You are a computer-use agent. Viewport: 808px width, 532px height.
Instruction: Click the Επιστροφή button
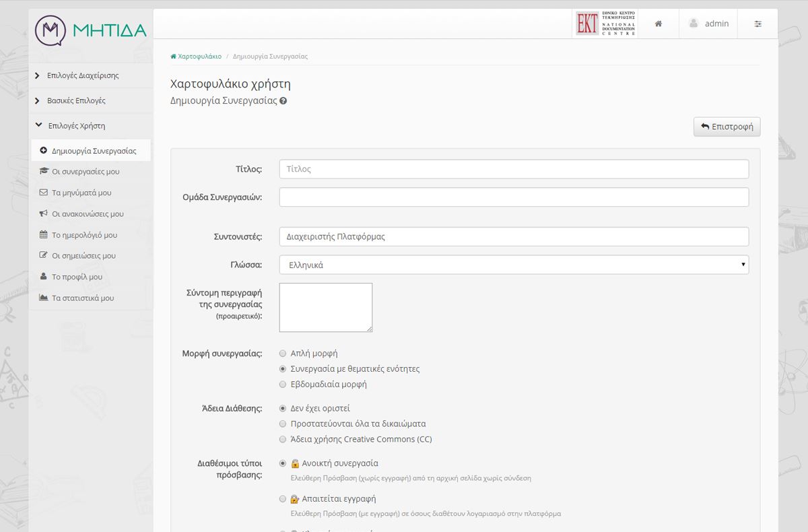click(x=727, y=127)
